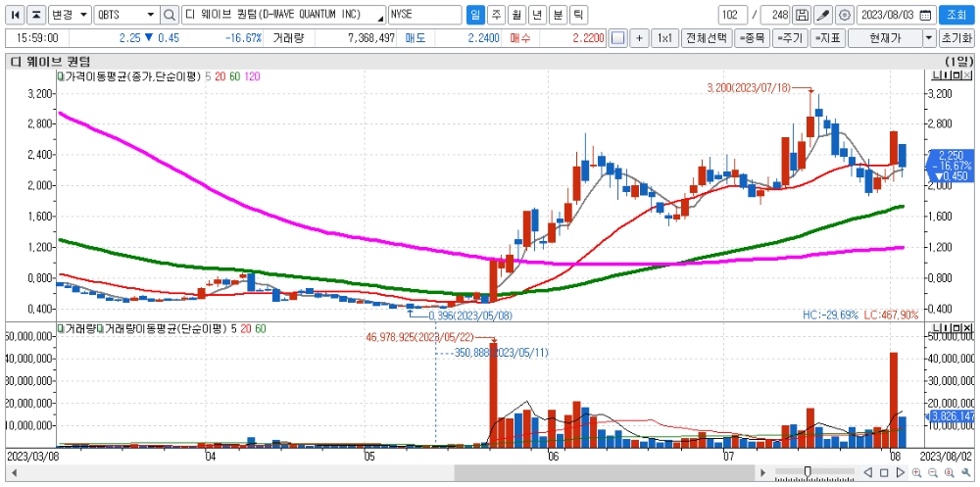Viewport: 980px width, 487px height.
Task: Click the 1x1 layout button
Action: pyautogui.click(x=664, y=38)
